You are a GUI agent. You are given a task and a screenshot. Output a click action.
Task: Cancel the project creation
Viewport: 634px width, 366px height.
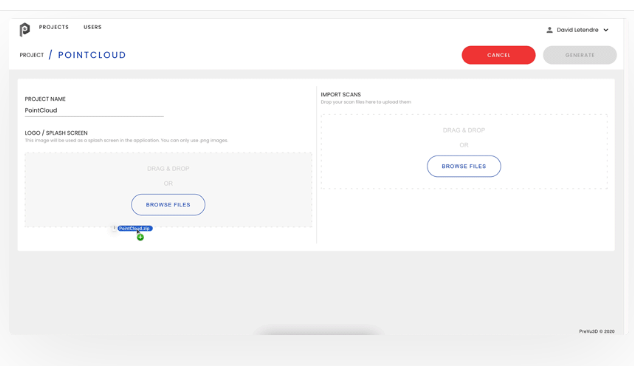click(499, 55)
